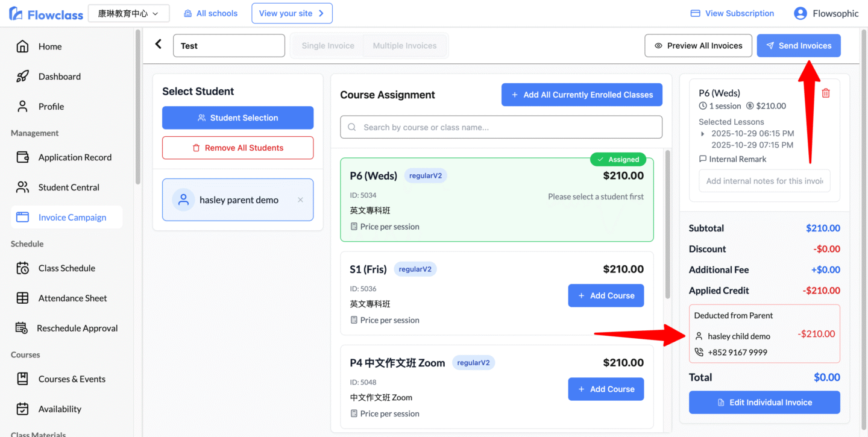Click the Class Schedule calendar icon
868x437 pixels.
click(22, 268)
